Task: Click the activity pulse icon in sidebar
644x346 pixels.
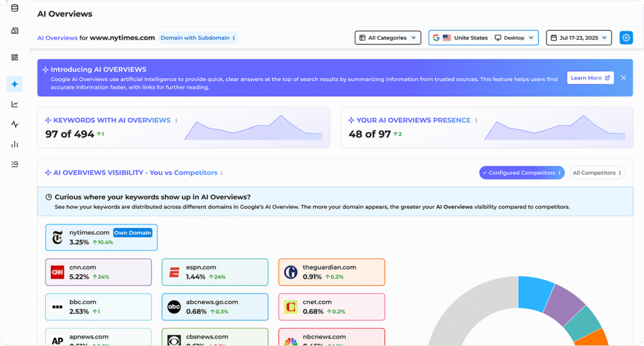Action: pos(14,124)
